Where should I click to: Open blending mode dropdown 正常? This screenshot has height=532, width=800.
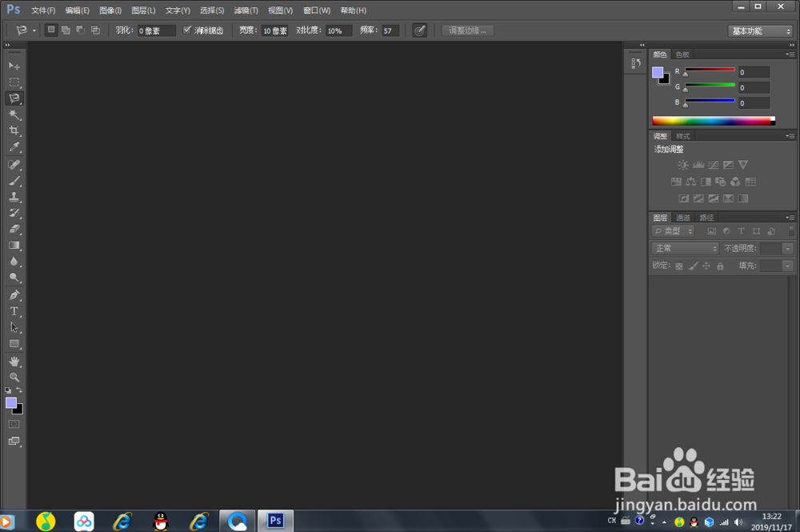[686, 249]
